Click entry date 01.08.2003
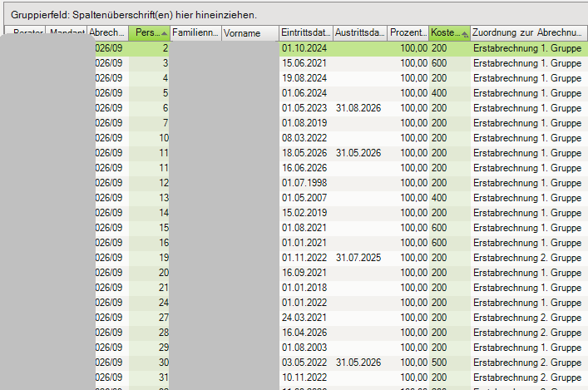Viewport: 588px width, 390px height. click(304, 348)
